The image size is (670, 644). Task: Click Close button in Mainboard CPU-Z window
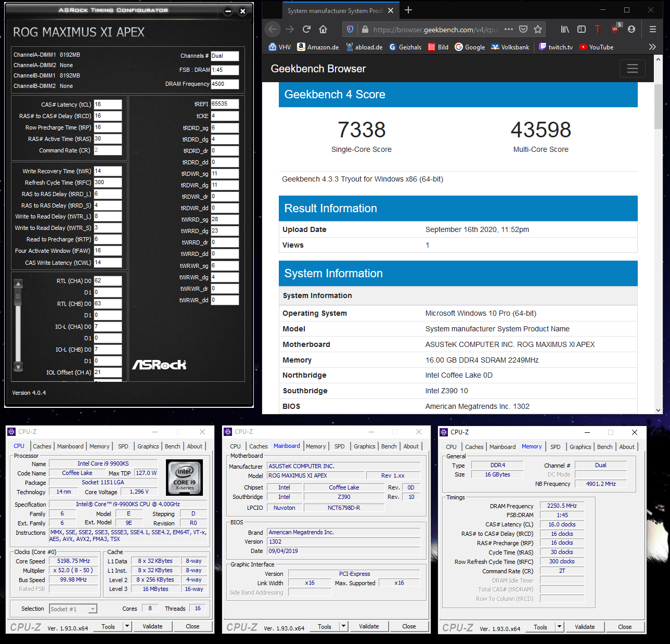[409, 626]
